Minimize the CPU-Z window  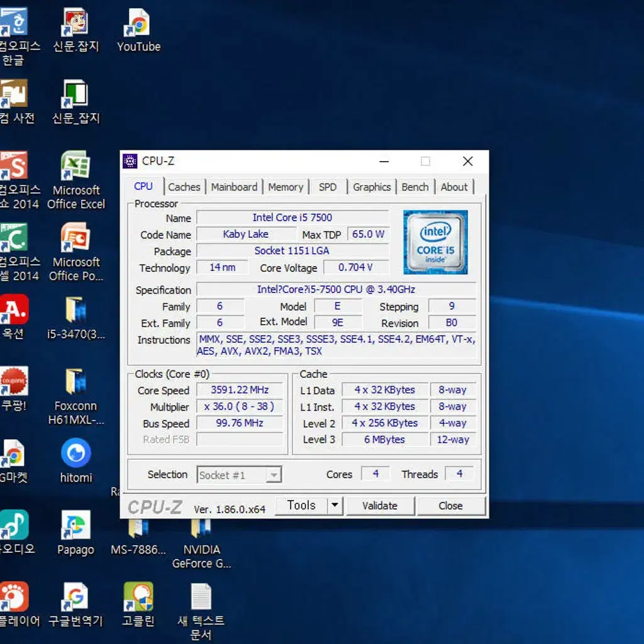click(x=384, y=162)
